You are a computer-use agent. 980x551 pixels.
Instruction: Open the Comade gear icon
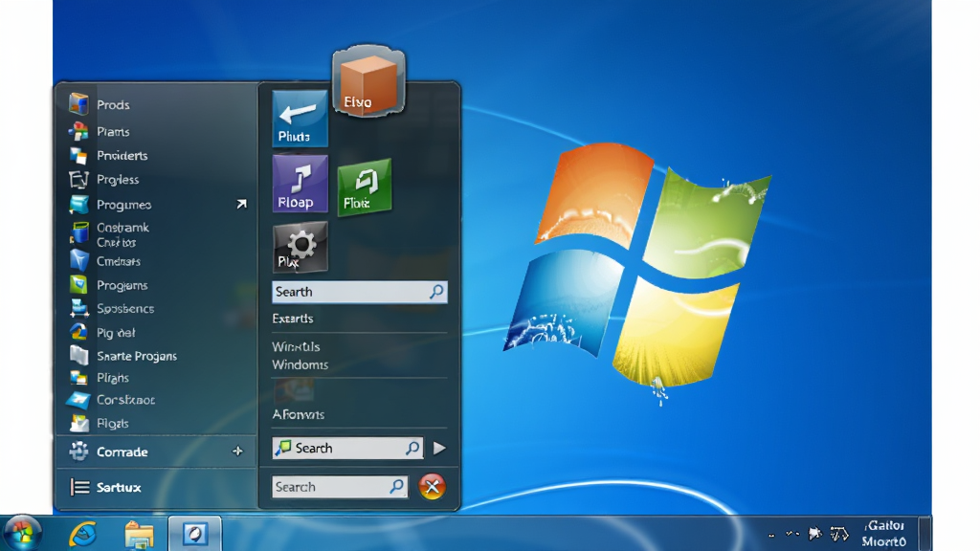(x=78, y=452)
